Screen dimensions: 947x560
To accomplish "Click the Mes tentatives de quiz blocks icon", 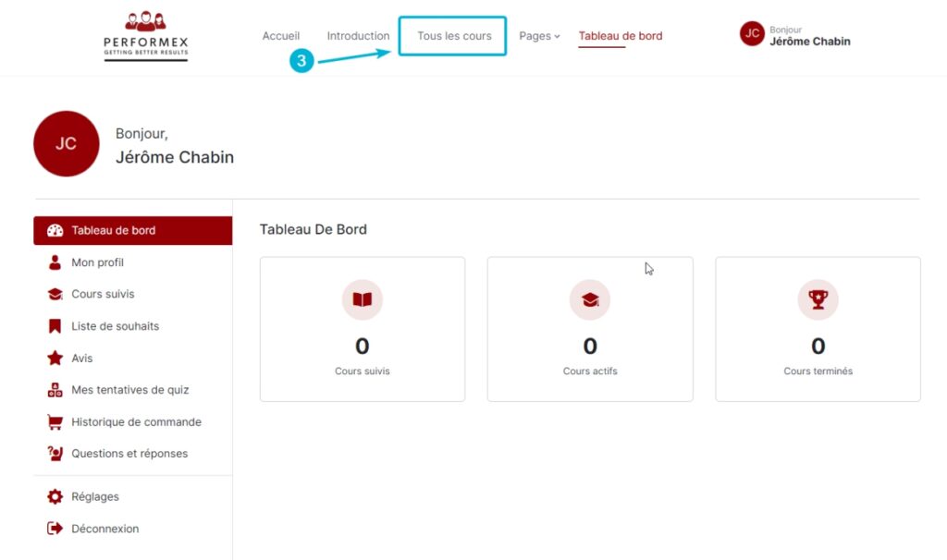I will pos(55,390).
